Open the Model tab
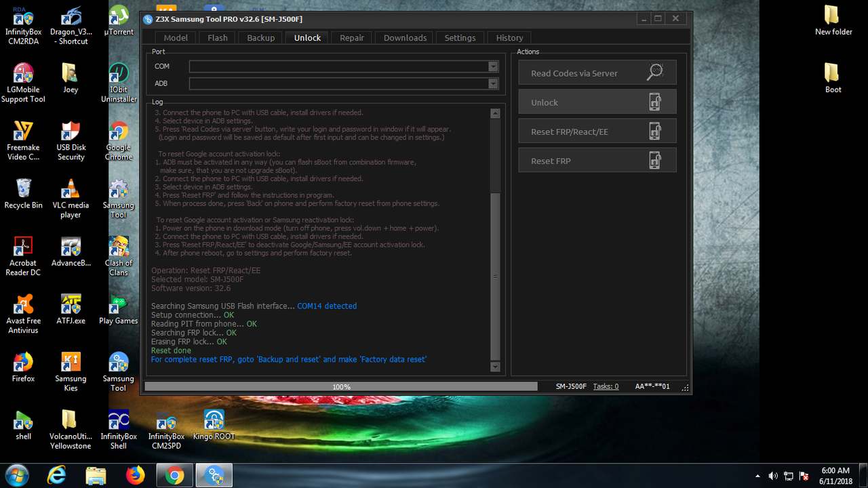The width and height of the screenshot is (868, 488). pos(176,38)
